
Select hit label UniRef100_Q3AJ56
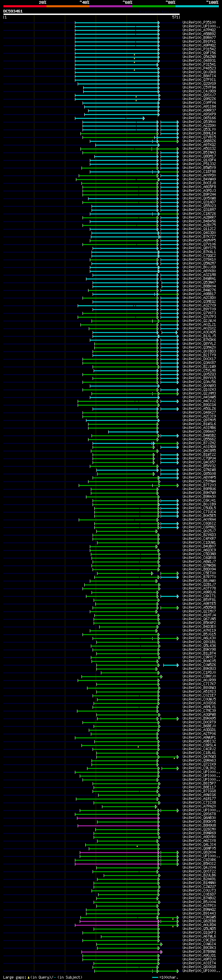pos(199,382)
